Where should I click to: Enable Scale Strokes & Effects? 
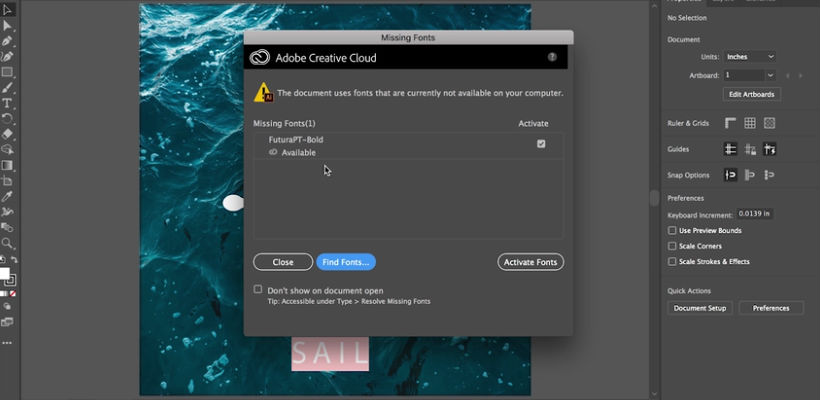672,261
